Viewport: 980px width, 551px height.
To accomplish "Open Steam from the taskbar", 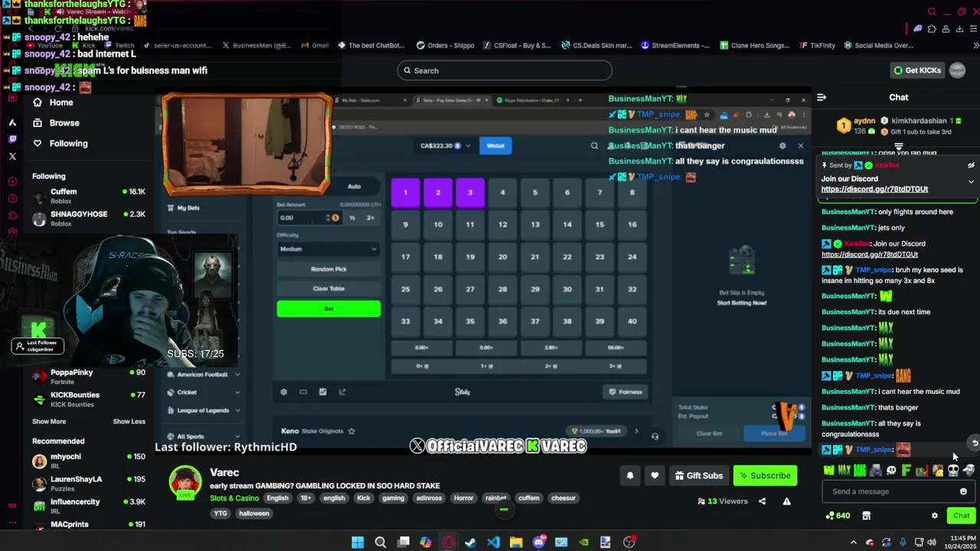I will coord(470,543).
